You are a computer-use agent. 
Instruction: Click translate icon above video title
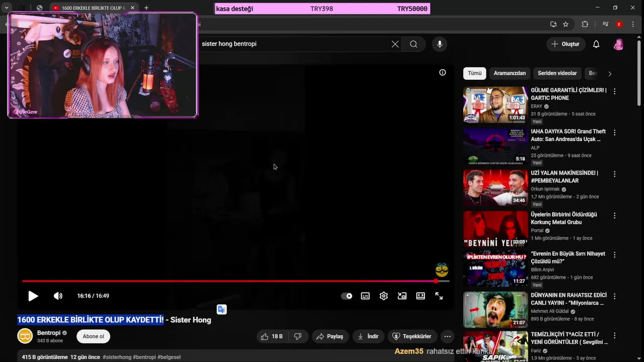(222, 310)
